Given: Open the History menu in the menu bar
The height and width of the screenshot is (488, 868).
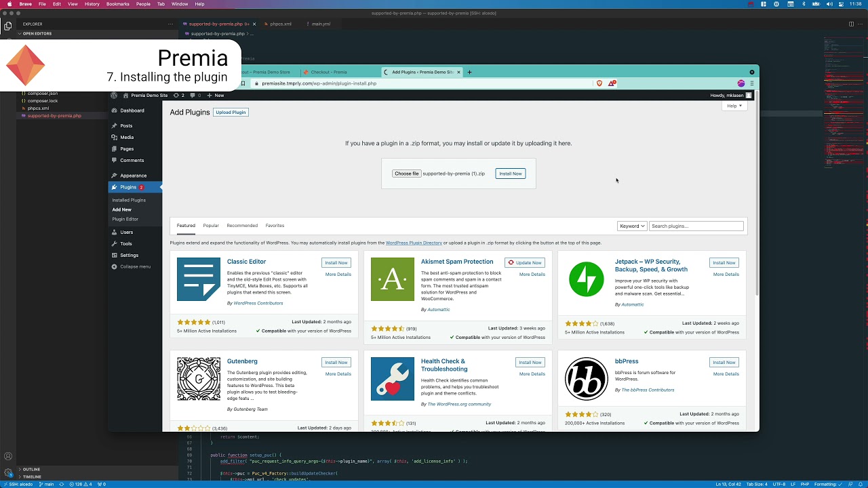Looking at the screenshot, I should [x=92, y=4].
